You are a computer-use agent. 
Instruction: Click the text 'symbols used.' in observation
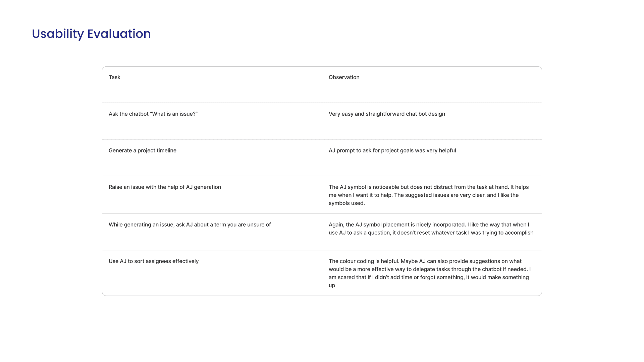click(347, 203)
